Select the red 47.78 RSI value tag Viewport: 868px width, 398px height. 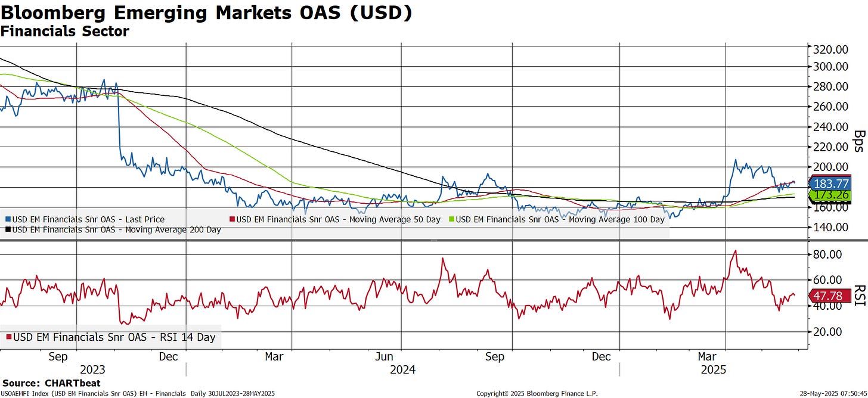click(829, 295)
